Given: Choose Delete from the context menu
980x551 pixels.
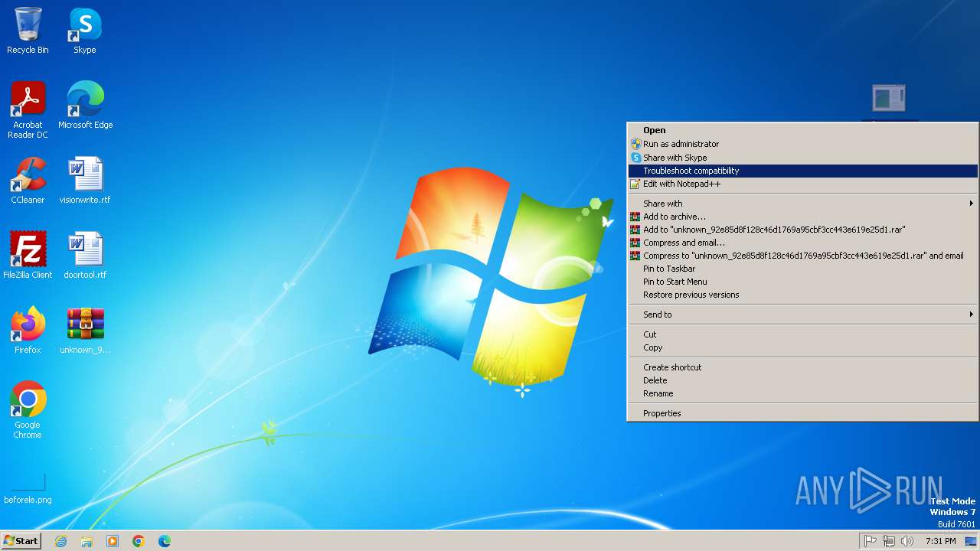Looking at the screenshot, I should pyautogui.click(x=802, y=380).
